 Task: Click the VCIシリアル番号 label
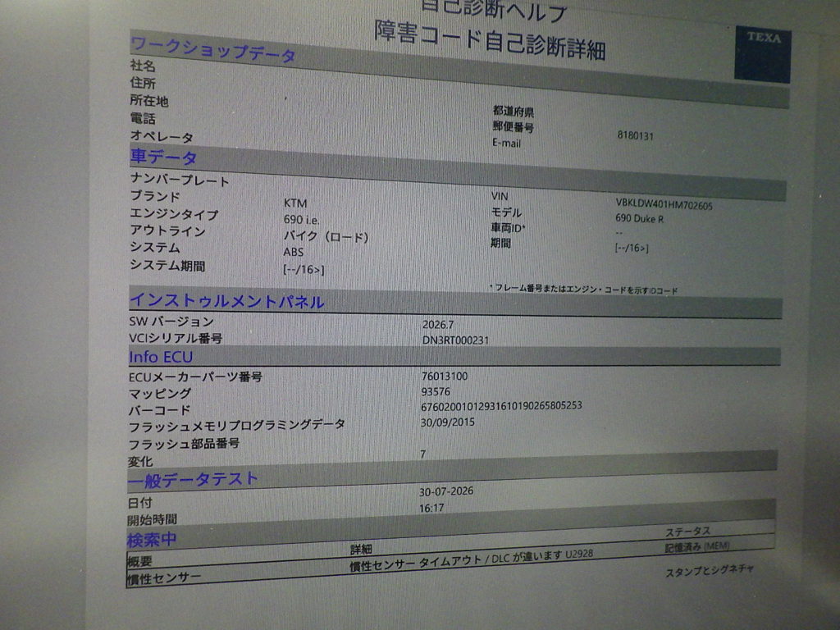tap(176, 339)
